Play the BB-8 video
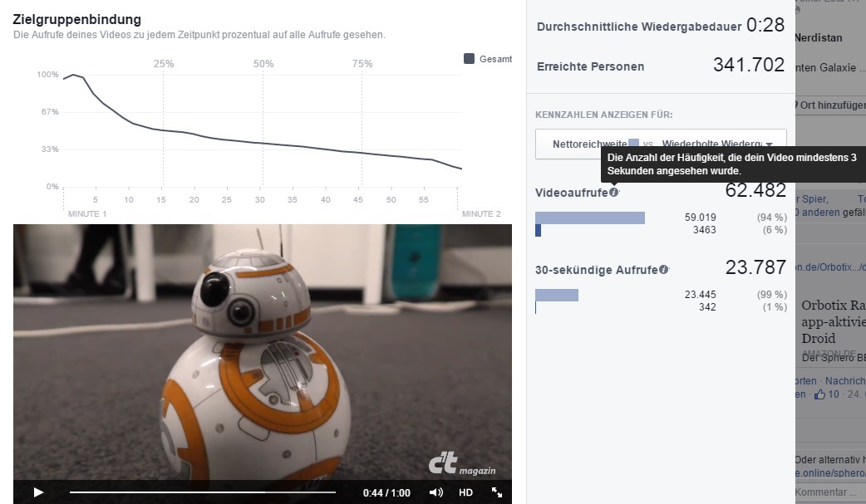The image size is (866, 504). pos(38,492)
